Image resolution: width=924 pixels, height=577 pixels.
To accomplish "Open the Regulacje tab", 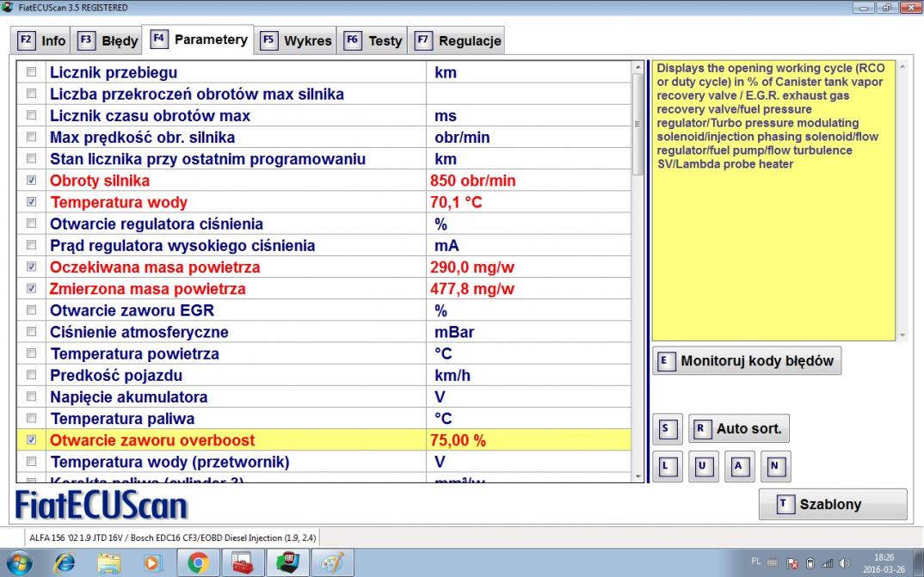I will pos(456,40).
